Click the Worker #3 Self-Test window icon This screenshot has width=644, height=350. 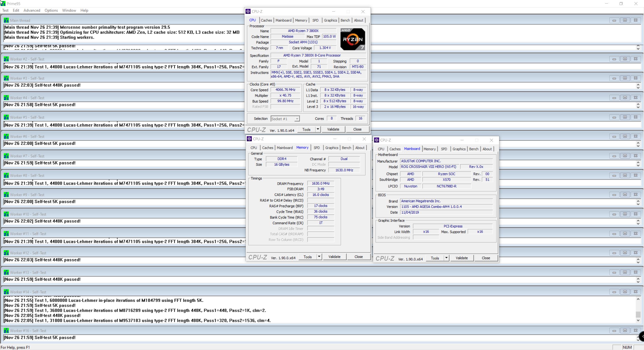point(6,78)
